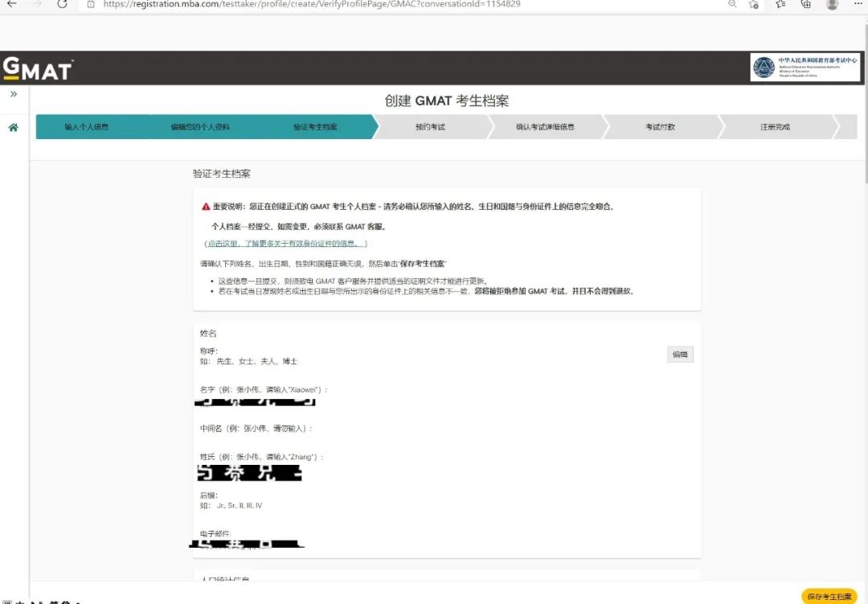868x604 pixels.
Task: Select the 验证考生档案 step tab
Action: pos(315,127)
